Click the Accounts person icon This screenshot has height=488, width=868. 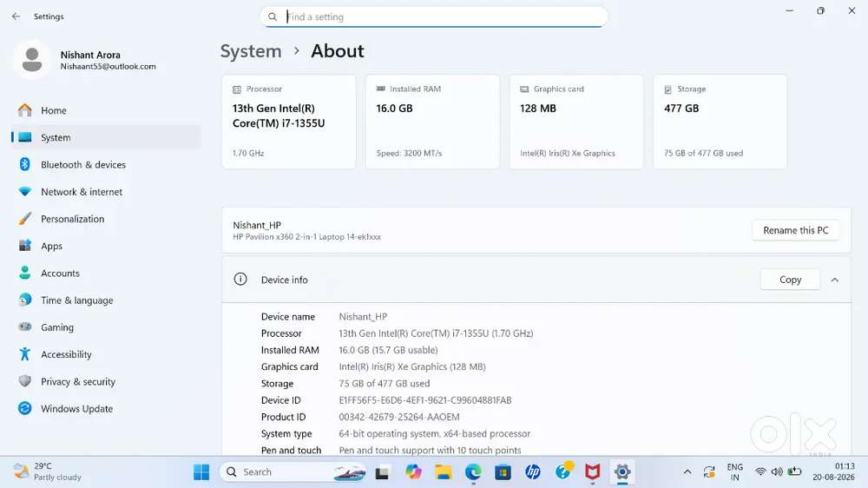pos(25,273)
